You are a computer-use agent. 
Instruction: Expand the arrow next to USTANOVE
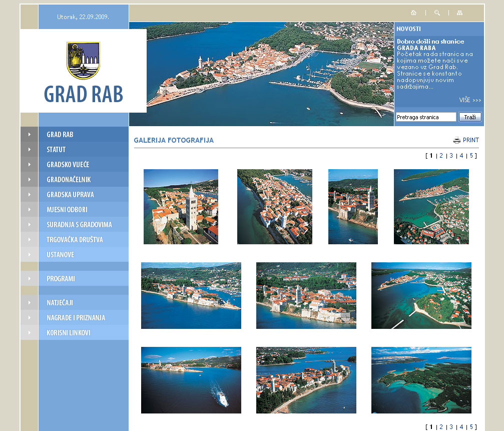click(30, 255)
